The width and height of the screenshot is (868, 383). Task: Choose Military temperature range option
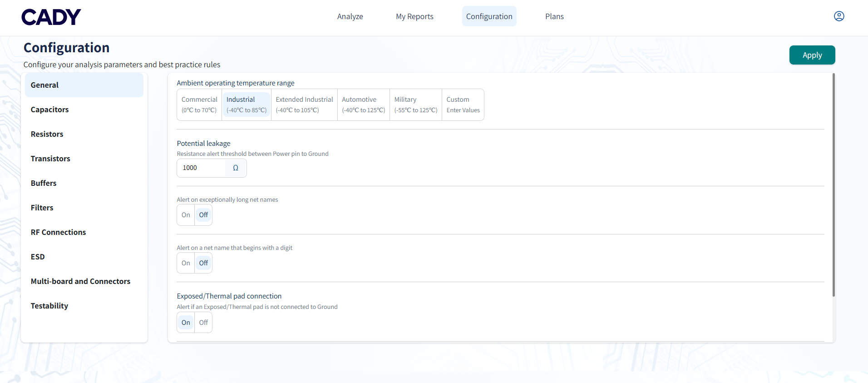[415, 104]
